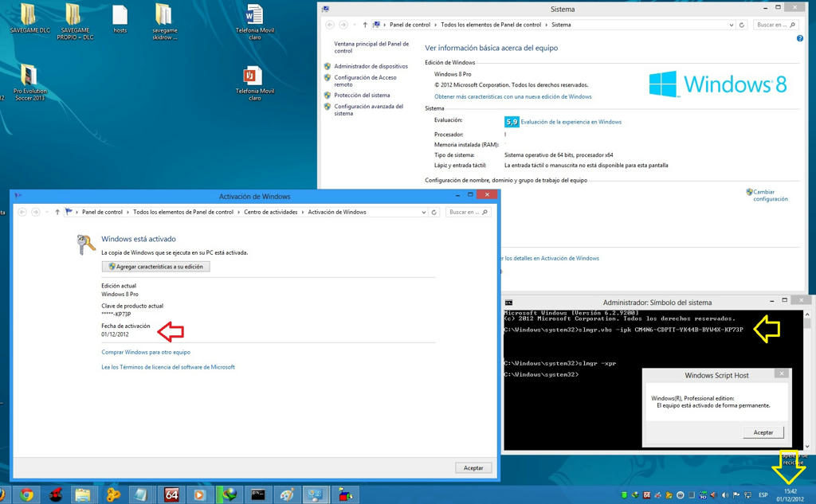816x504 pixels.
Task: Open recent locations dropdown in Sistema window
Action: point(354,25)
